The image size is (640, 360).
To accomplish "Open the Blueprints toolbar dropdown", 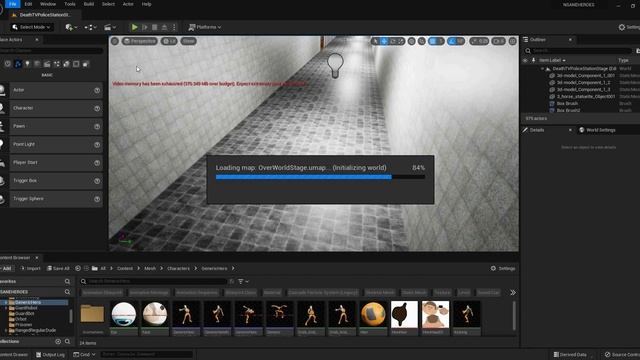I will tap(90, 27).
